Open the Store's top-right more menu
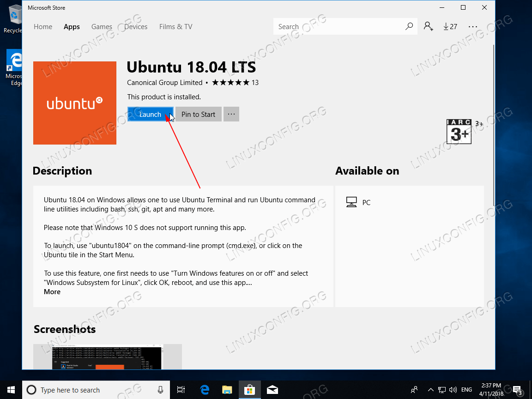This screenshot has height=399, width=532. pyautogui.click(x=472, y=26)
